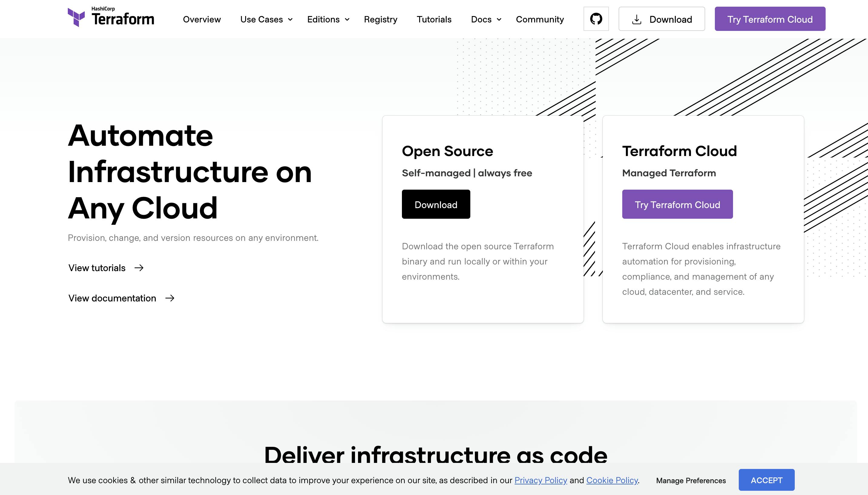
Task: Select the Editions menu label
Action: pos(323,19)
